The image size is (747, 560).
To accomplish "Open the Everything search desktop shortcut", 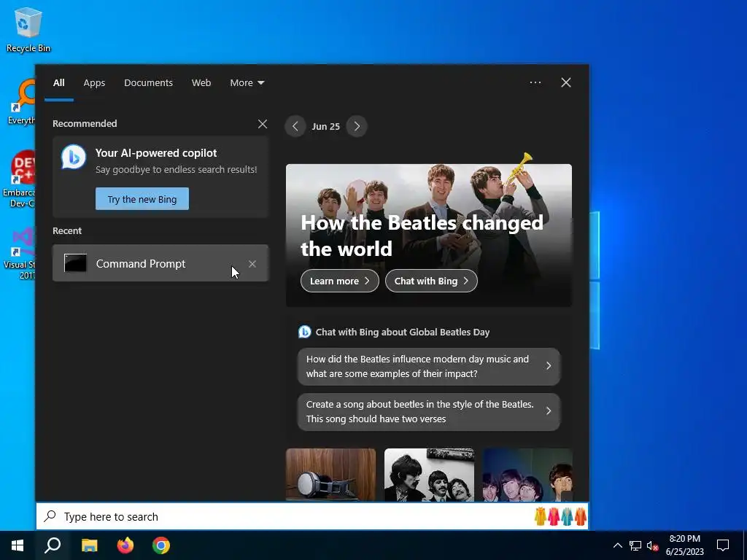I will point(21,102).
